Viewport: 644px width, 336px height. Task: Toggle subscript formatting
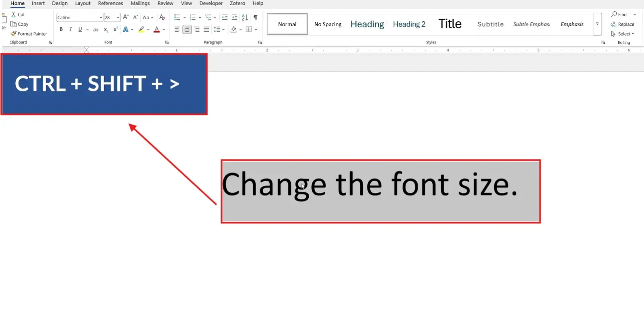(106, 29)
